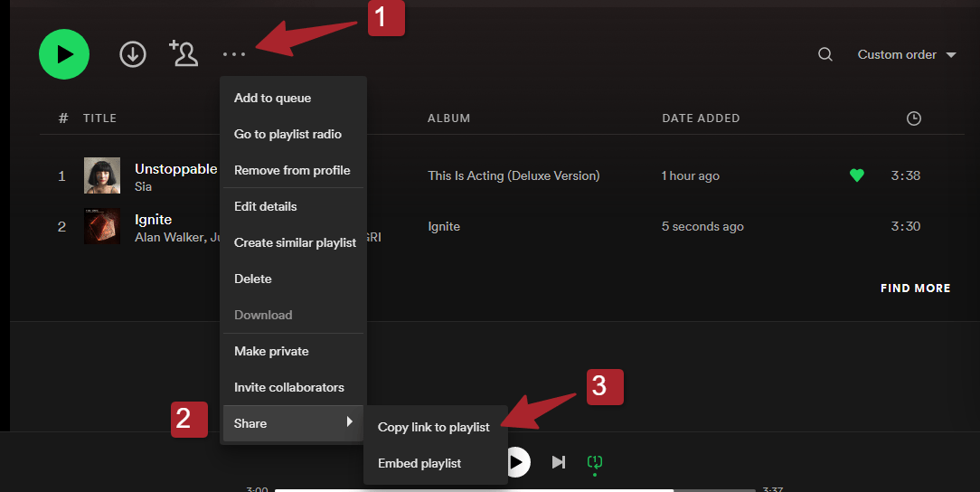This screenshot has height=492, width=980.
Task: Click the player bar play button
Action: [x=517, y=462]
